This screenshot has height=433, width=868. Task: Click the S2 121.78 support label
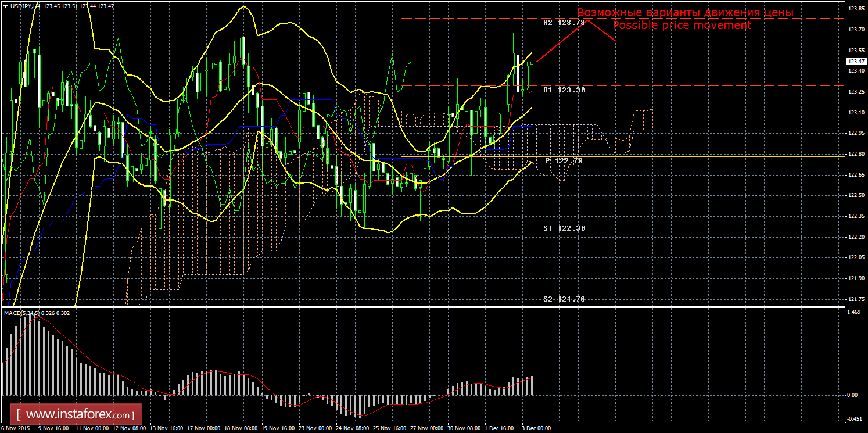(x=564, y=299)
